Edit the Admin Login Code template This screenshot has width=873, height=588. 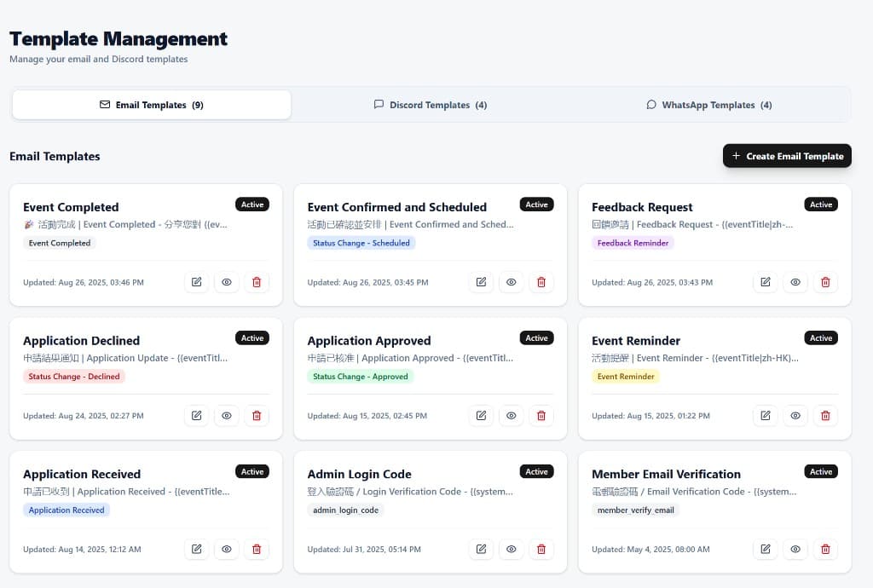point(481,549)
